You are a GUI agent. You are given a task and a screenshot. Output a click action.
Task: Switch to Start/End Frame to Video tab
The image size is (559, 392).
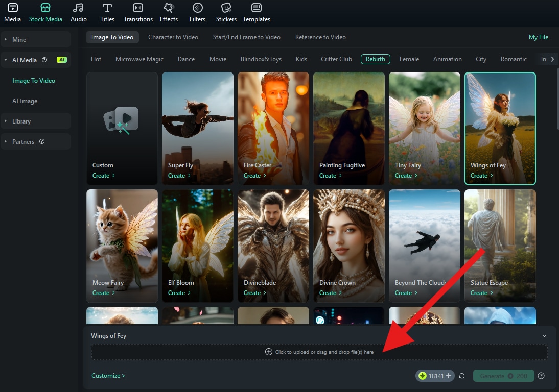[x=246, y=37]
